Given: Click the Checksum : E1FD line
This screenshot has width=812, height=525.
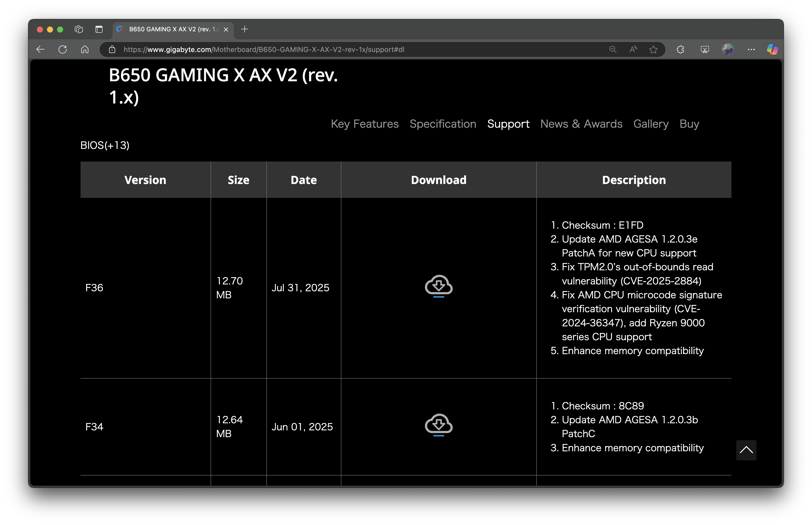Looking at the screenshot, I should pyautogui.click(x=602, y=225).
